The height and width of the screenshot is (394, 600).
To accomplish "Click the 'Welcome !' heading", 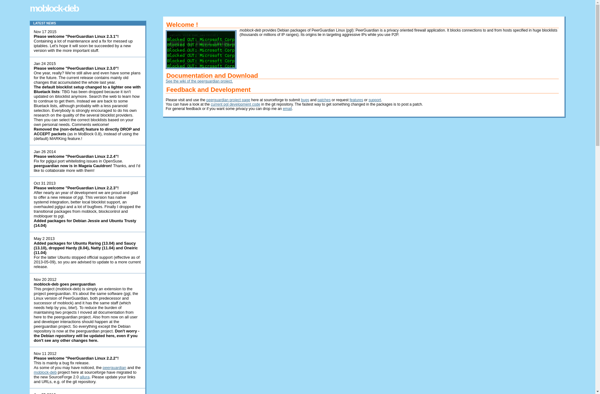I will pyautogui.click(x=182, y=24).
